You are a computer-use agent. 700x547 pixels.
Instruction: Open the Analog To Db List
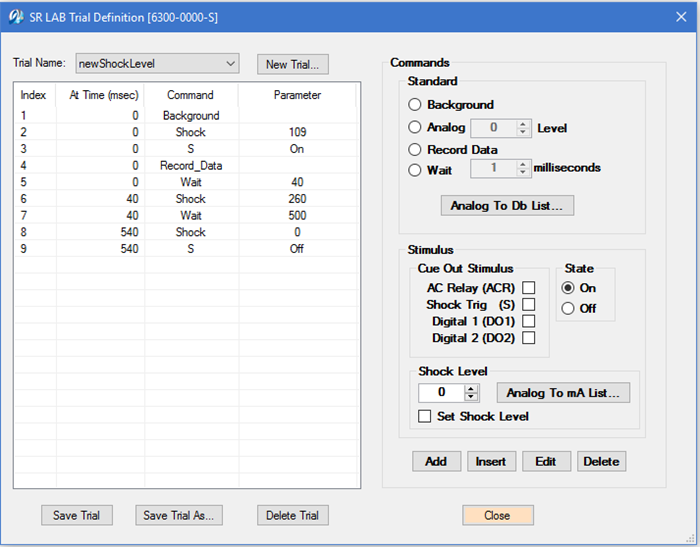[x=506, y=206]
